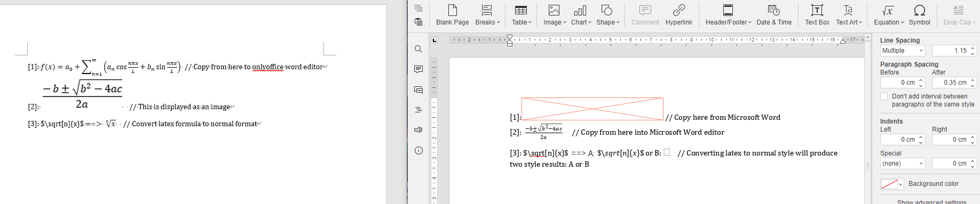The width and height of the screenshot is (980, 204).
Task: Insert Date & Time
Action: (x=774, y=15)
